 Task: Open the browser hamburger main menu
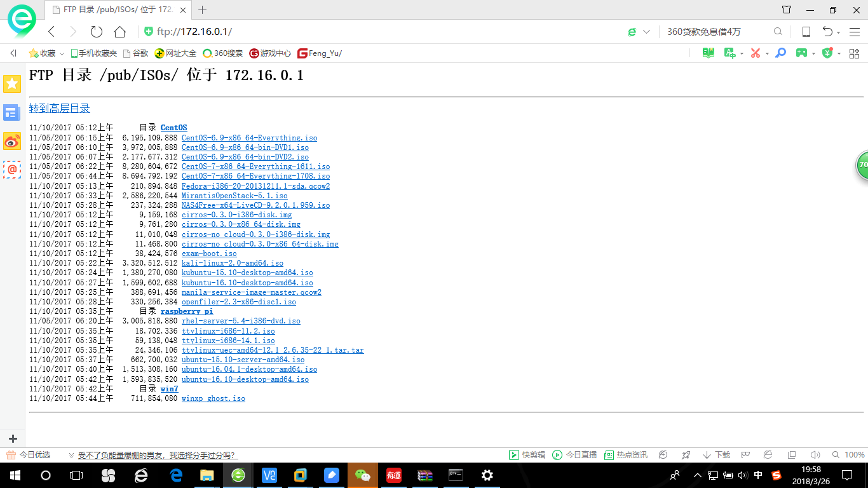point(855,32)
